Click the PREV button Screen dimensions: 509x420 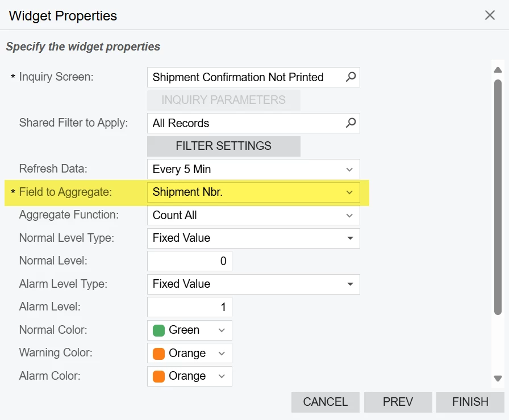click(398, 402)
